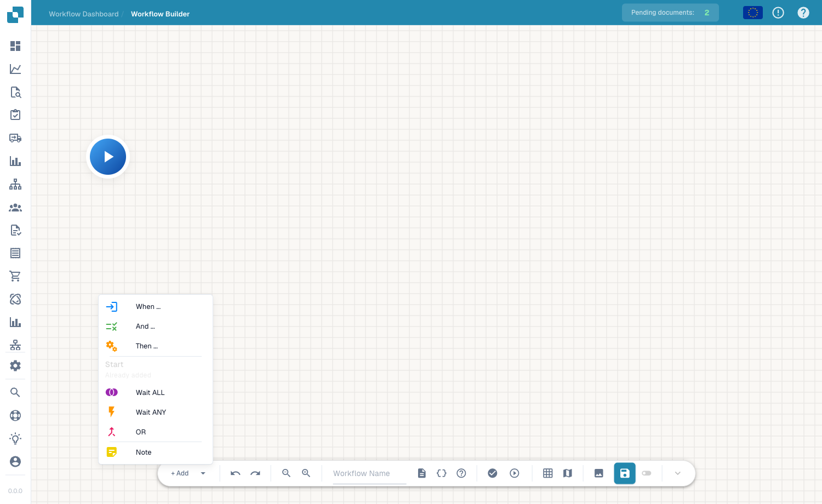Image resolution: width=822 pixels, height=504 pixels.
Task: Open the clipboard checklist sidebar icon
Action: (15, 115)
